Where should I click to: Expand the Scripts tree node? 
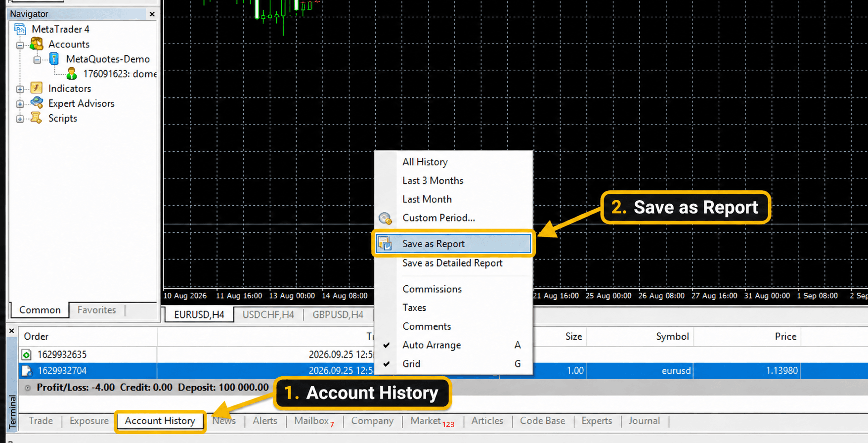20,119
